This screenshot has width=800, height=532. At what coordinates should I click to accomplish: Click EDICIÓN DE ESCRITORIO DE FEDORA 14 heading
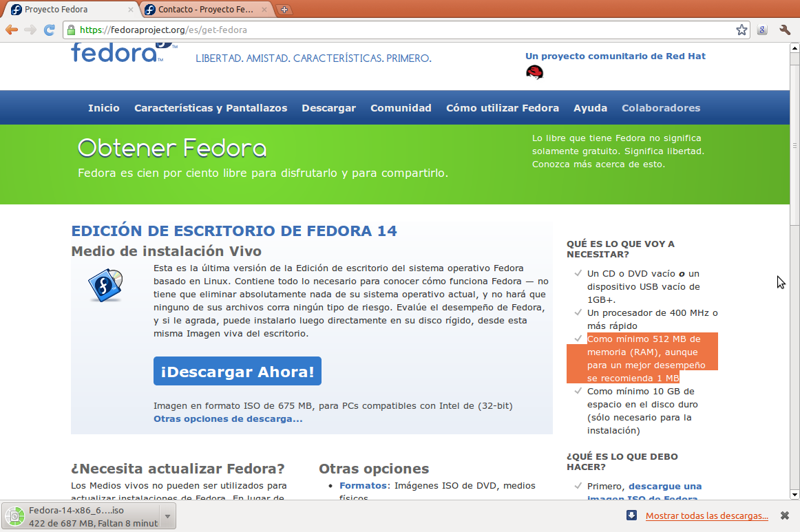pos(234,231)
